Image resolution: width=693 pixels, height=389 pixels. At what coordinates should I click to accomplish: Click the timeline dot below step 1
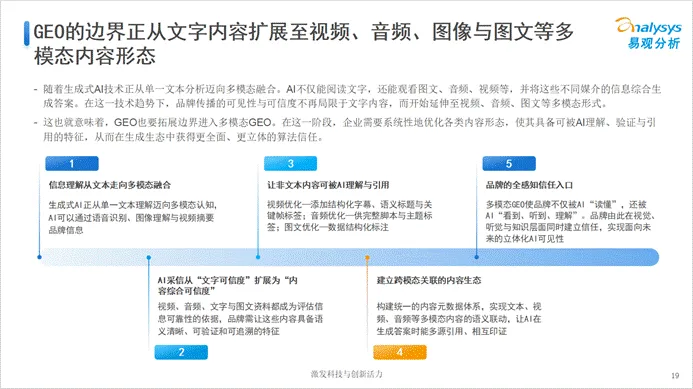click(x=39, y=257)
